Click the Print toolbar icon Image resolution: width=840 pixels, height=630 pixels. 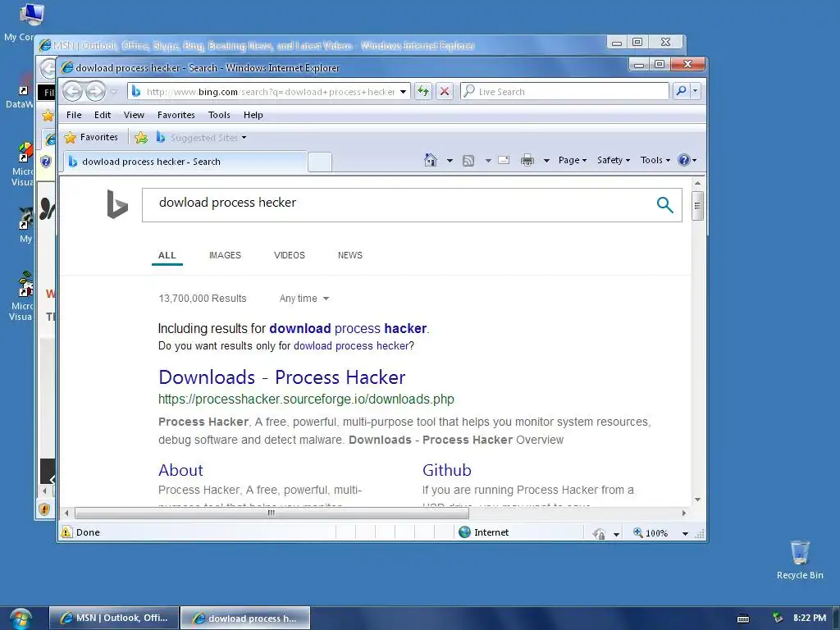click(527, 160)
